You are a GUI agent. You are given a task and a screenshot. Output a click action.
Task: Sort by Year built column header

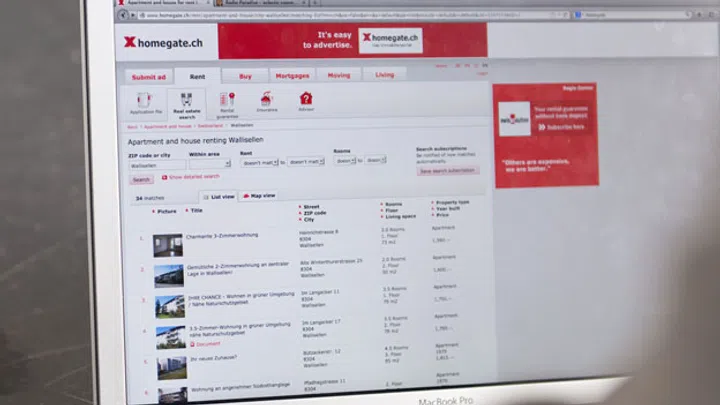[x=448, y=208]
